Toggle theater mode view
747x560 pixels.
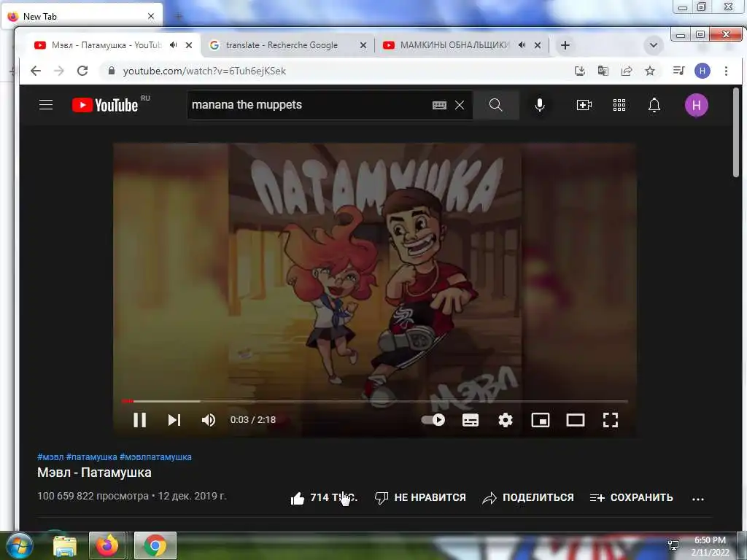576,419
